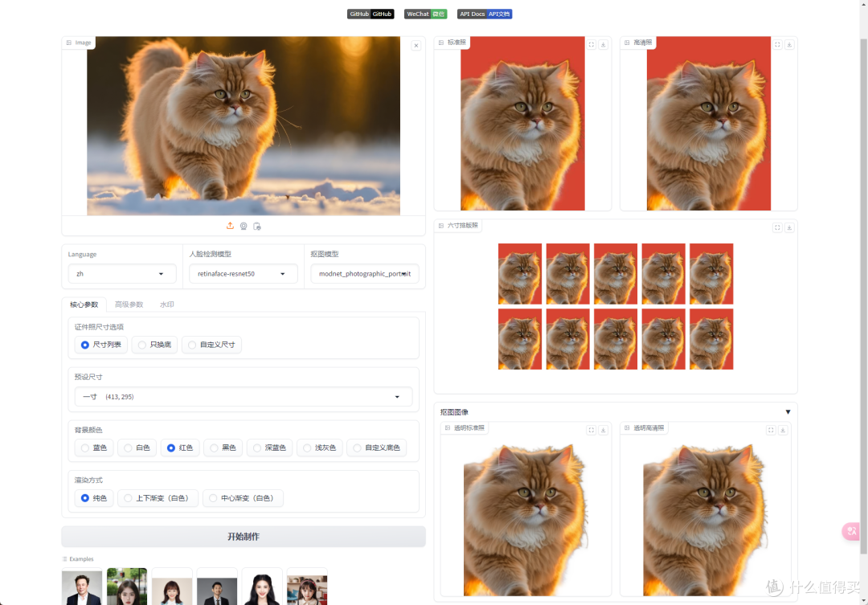
Task: Load the third example portrait thumbnail
Action: coord(172,587)
